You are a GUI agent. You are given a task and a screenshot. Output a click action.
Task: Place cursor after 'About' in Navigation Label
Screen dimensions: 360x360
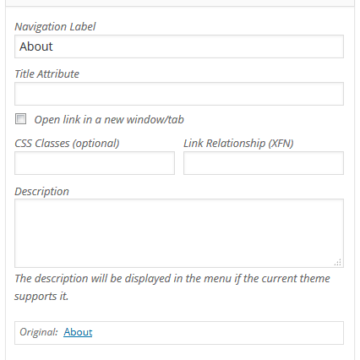pos(54,47)
